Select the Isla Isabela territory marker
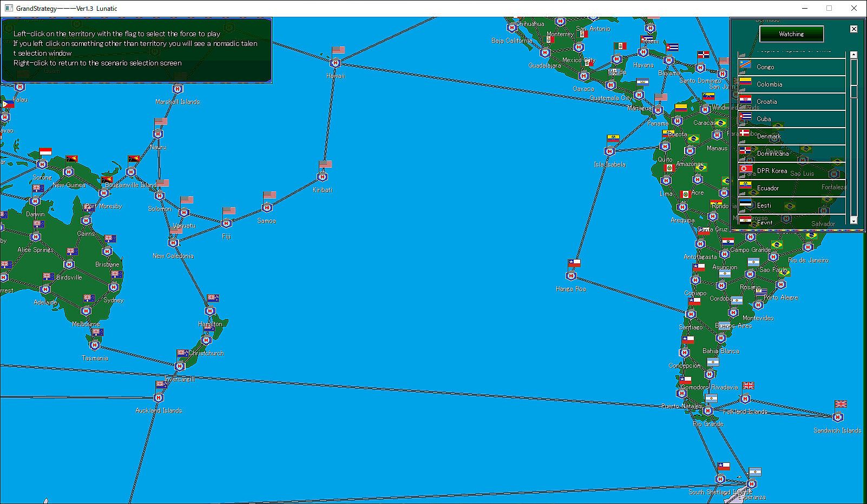This screenshot has height=504, width=867. 610,151
